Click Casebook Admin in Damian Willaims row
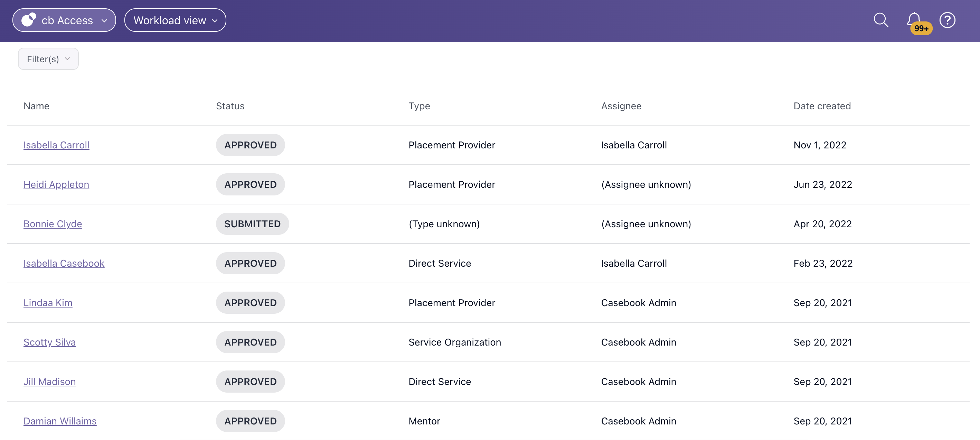The height and width of the screenshot is (440, 980). (639, 421)
